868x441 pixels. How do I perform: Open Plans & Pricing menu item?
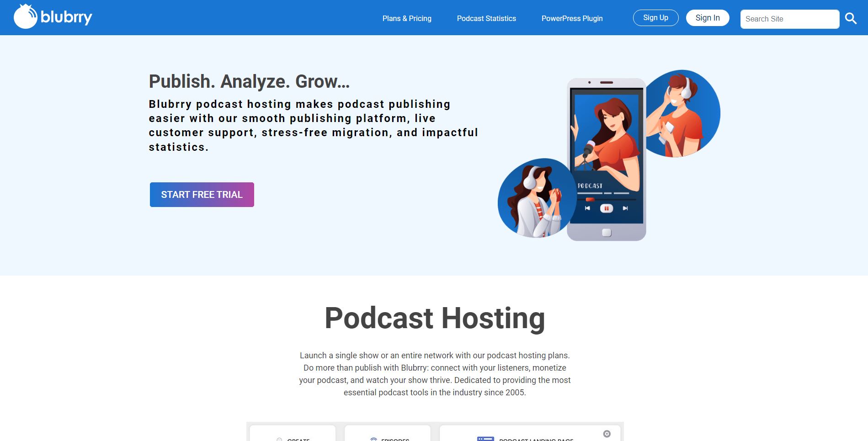click(407, 18)
